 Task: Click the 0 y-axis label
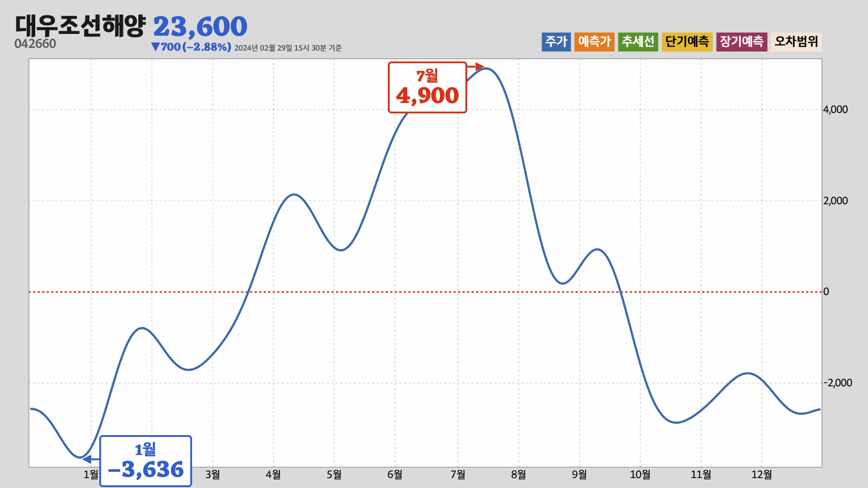click(x=826, y=291)
